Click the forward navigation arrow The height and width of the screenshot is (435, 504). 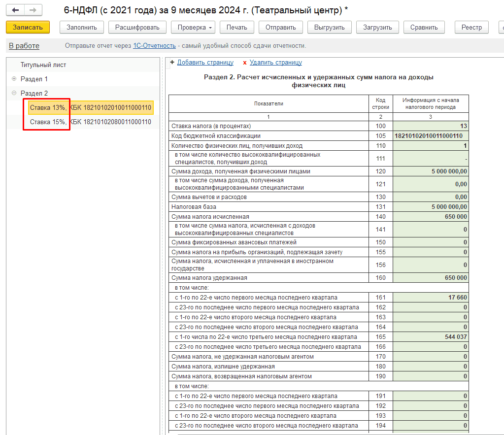(x=33, y=10)
